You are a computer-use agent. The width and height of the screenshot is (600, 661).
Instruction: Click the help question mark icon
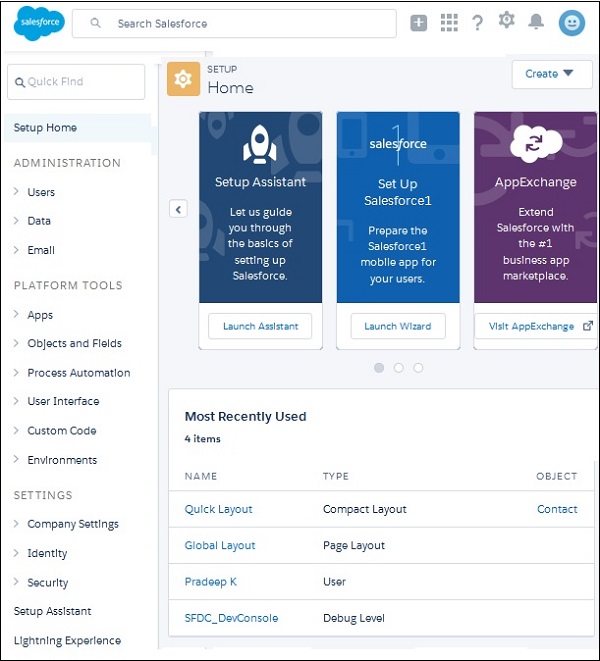point(478,23)
